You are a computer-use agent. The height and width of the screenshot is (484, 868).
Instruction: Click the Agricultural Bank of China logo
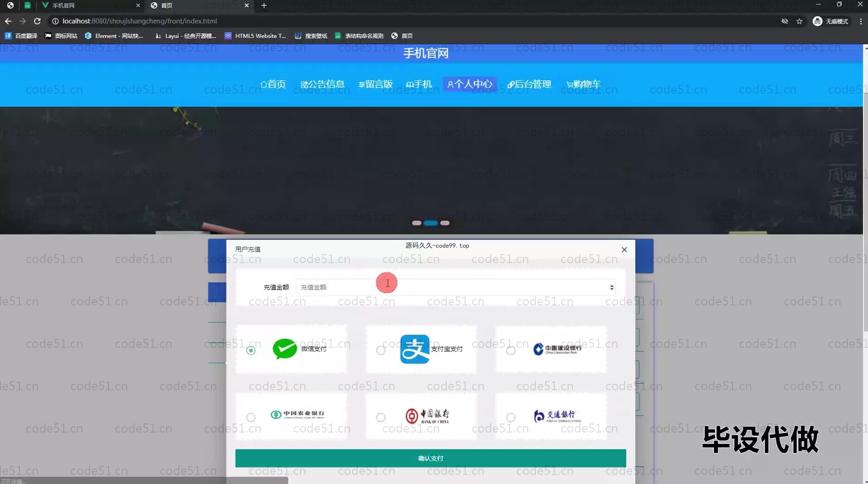tap(297, 414)
